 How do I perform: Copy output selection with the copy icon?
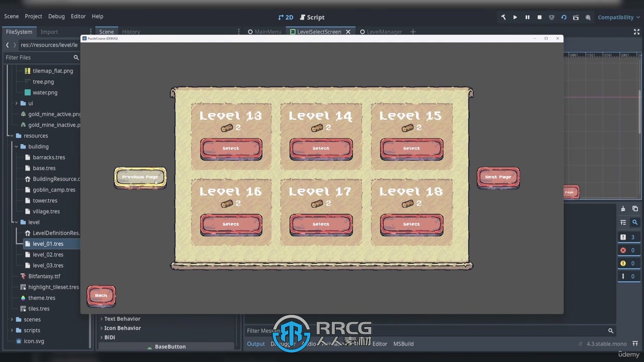[635, 209]
